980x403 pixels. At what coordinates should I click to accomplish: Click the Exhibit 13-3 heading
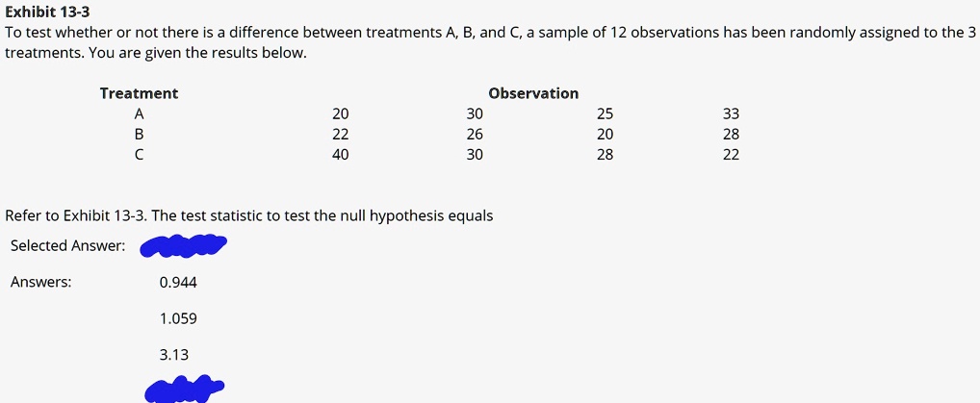[47, 12]
